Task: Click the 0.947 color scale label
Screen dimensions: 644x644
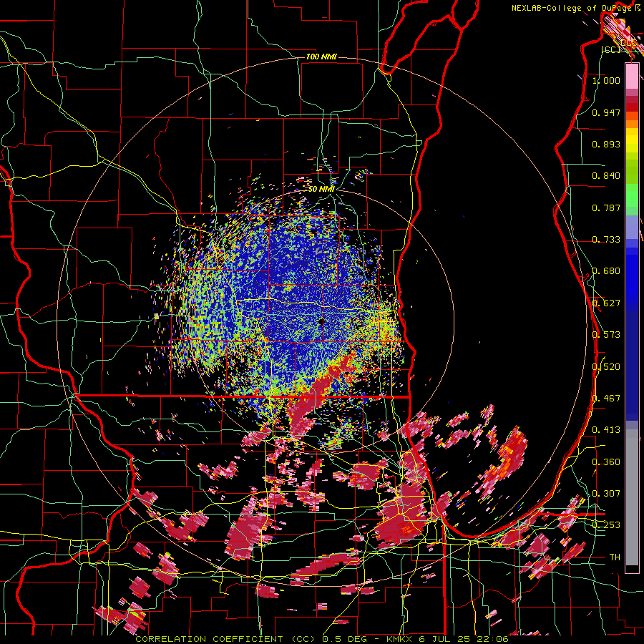Action: [606, 112]
